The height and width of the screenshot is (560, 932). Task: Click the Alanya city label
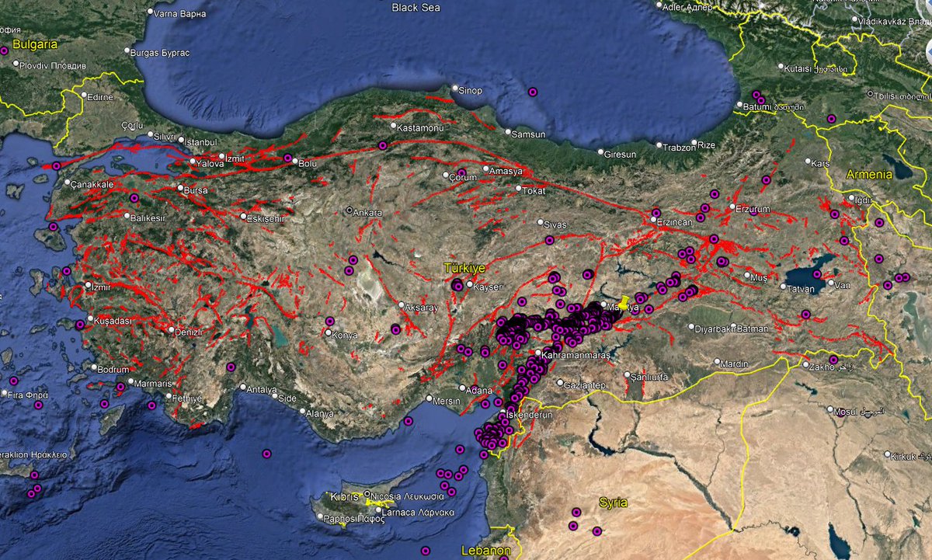318,414
